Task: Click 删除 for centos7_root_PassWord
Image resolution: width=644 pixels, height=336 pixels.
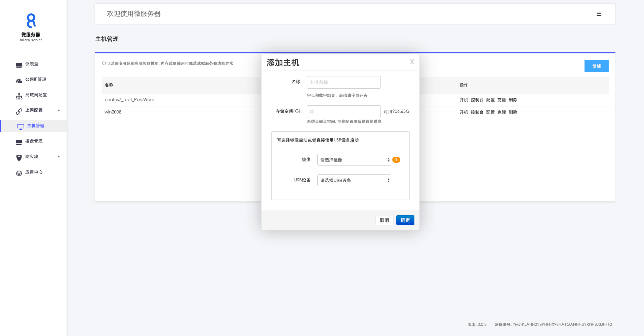Action: click(x=513, y=100)
